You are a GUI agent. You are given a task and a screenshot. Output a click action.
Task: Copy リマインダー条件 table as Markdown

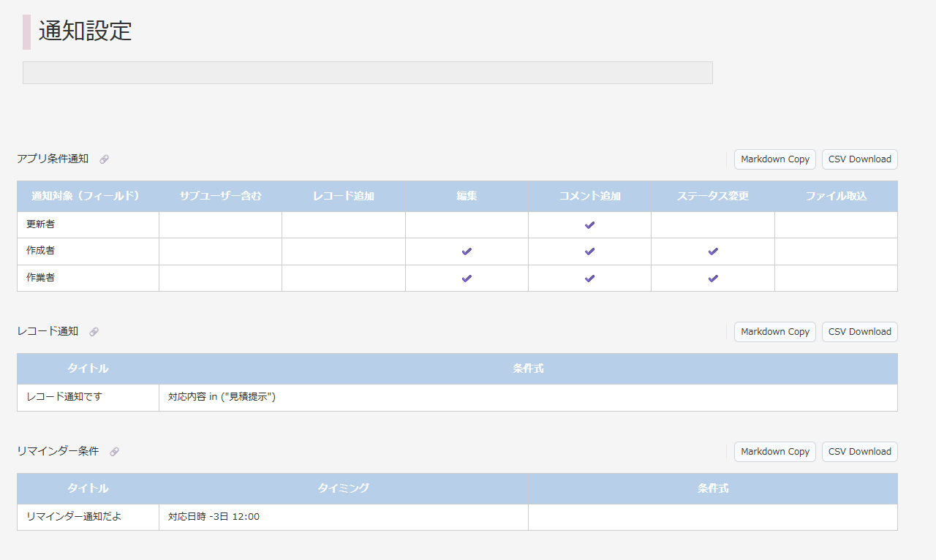tap(775, 452)
